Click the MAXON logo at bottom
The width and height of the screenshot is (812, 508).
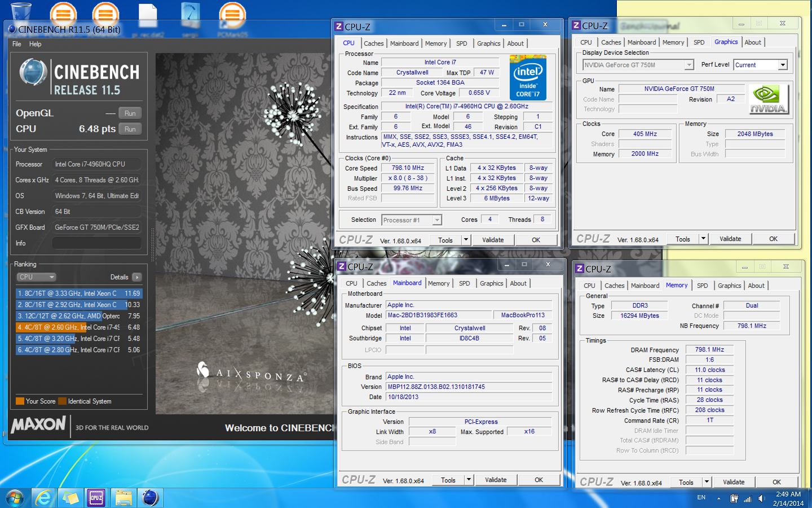[38, 424]
